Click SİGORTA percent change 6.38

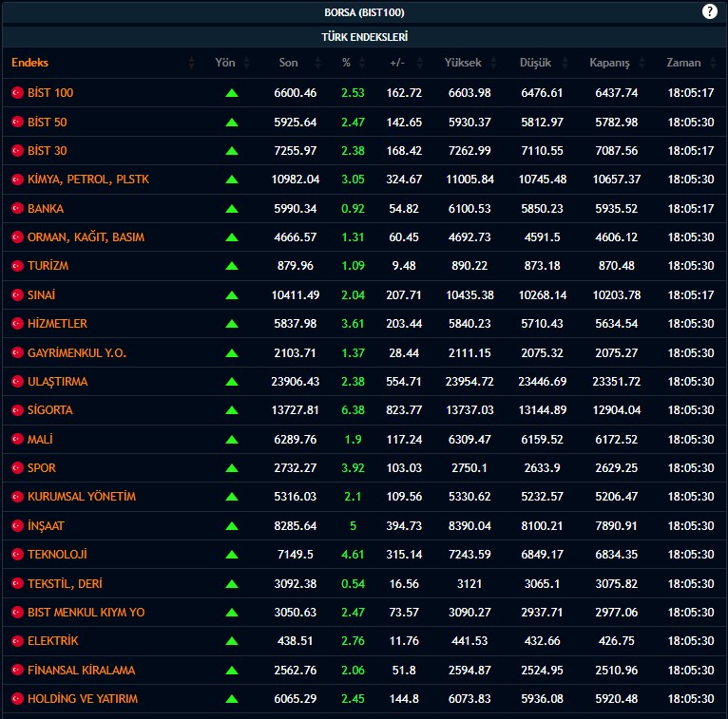[353, 410]
